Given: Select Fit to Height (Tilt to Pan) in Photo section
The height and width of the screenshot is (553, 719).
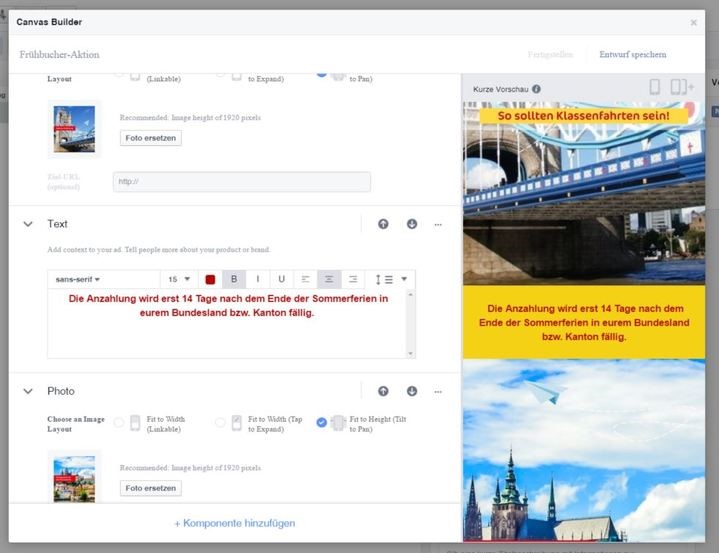Looking at the screenshot, I should tap(321, 423).
